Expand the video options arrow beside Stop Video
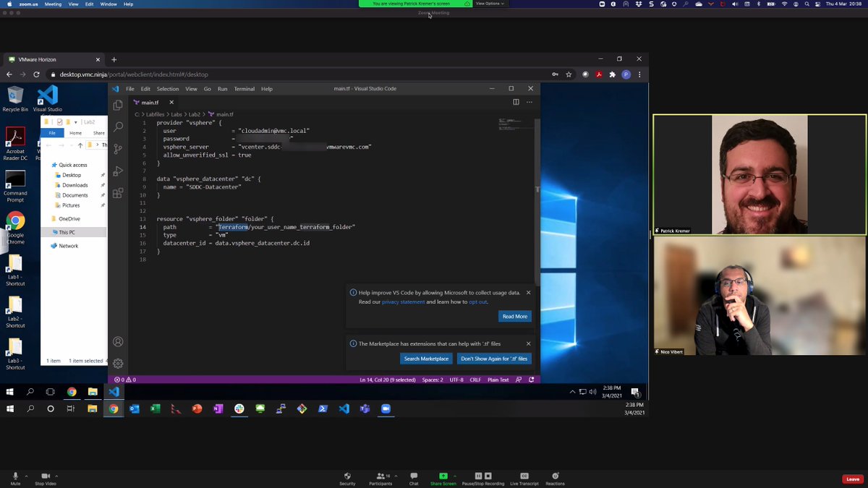Image resolution: width=868 pixels, height=488 pixels. tap(56, 476)
